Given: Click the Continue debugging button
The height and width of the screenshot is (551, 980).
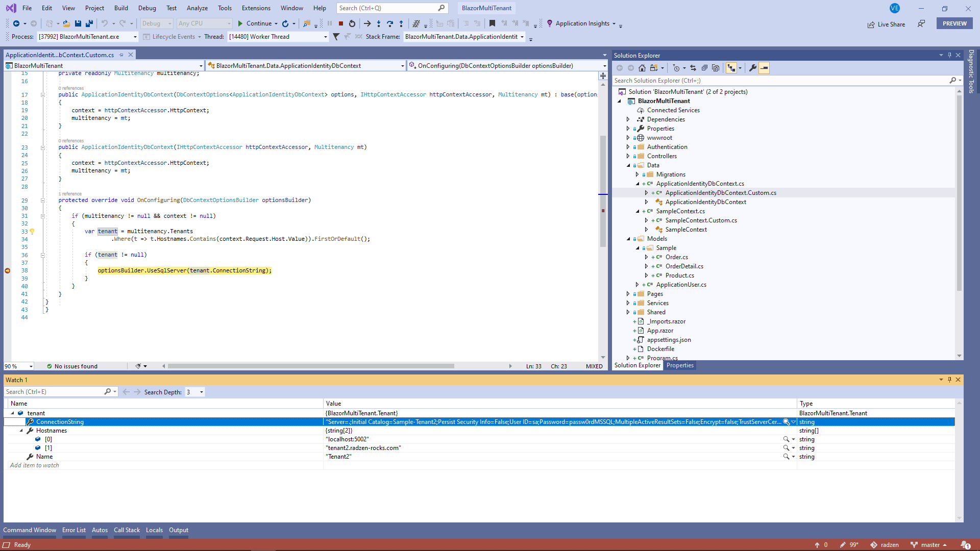Looking at the screenshot, I should point(255,23).
